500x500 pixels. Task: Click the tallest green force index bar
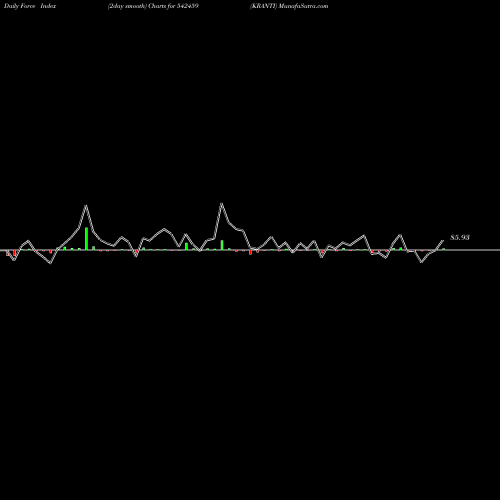pyautogui.click(x=86, y=238)
